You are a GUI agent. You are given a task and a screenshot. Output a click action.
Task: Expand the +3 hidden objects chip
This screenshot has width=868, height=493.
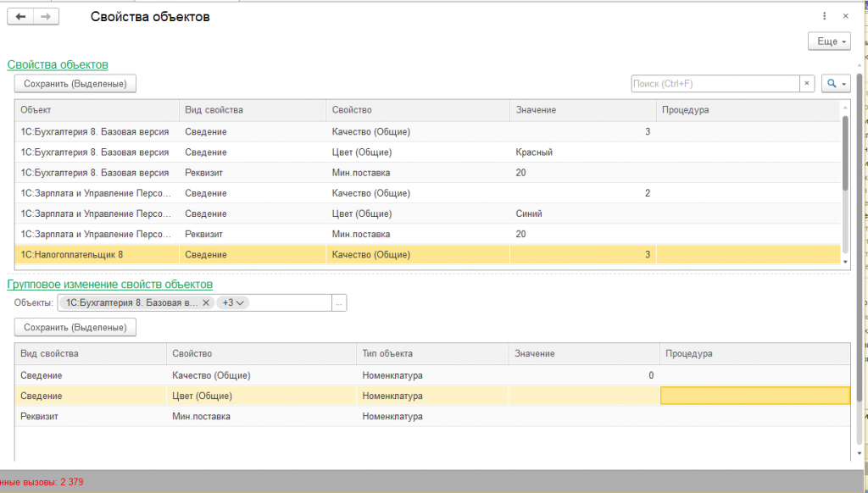pyautogui.click(x=233, y=302)
